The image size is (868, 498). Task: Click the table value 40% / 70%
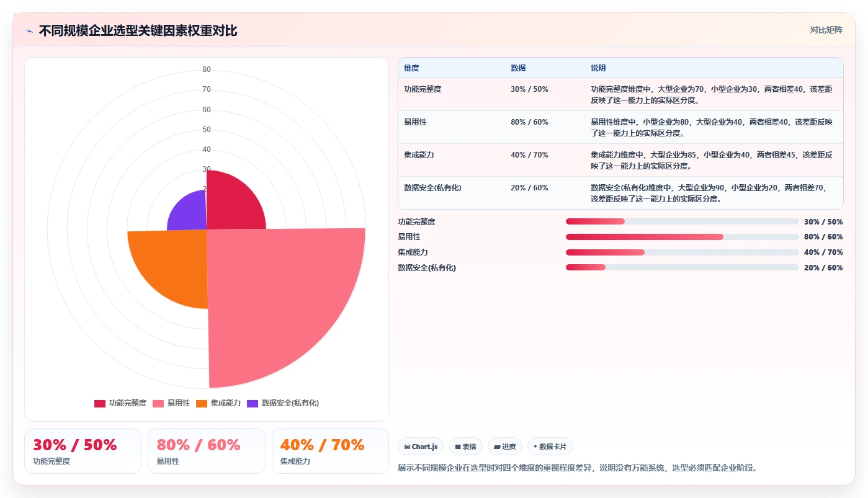[x=529, y=155]
